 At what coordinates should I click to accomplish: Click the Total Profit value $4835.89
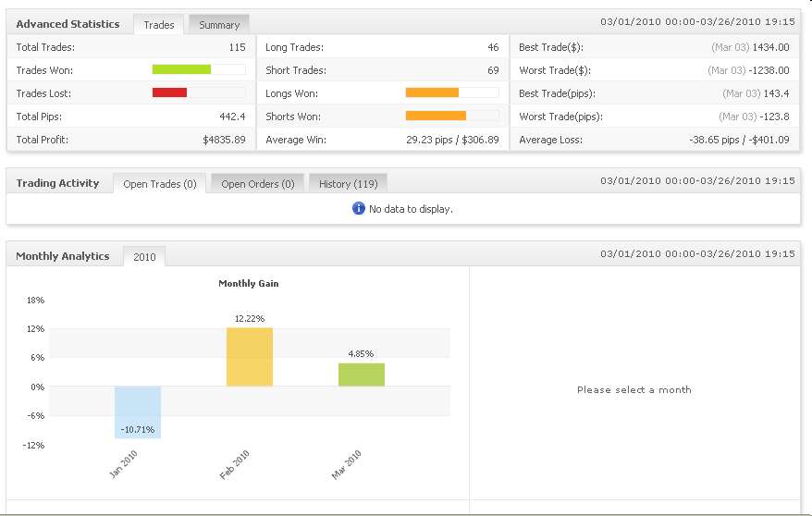pos(224,140)
